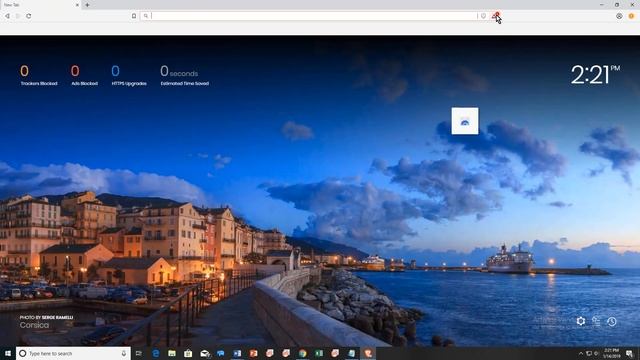Viewport: 640px width, 360px height.
Task: Launch Microsoft Edge from taskbar
Action: coord(156,353)
